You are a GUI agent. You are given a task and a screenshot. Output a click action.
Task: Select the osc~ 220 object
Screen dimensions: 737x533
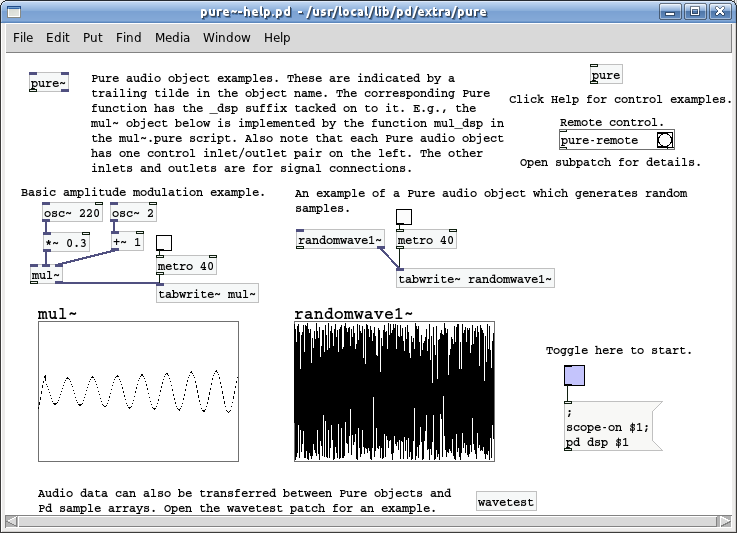click(72, 213)
